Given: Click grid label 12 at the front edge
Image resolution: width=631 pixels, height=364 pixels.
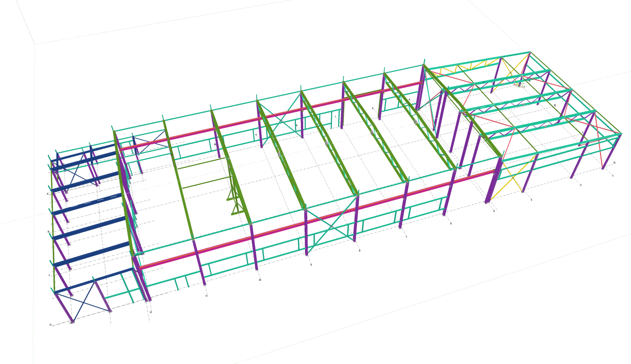Looking at the screenshot, I should [151, 312].
